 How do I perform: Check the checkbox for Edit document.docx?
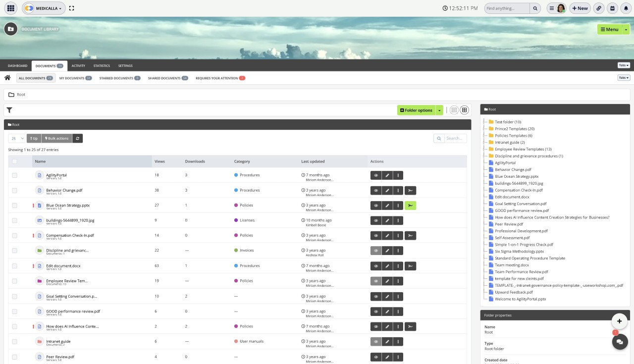coord(14,266)
